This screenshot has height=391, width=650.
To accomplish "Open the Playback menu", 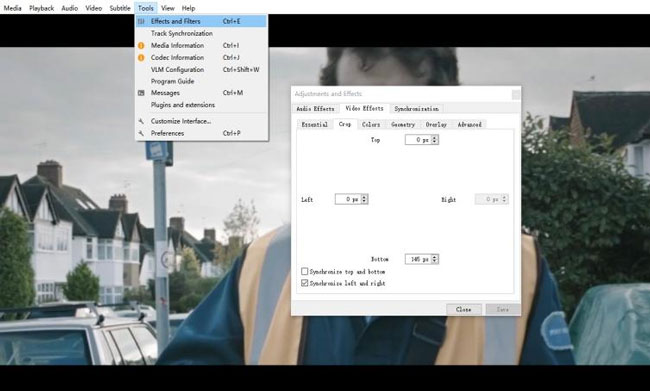I will 41,8.
